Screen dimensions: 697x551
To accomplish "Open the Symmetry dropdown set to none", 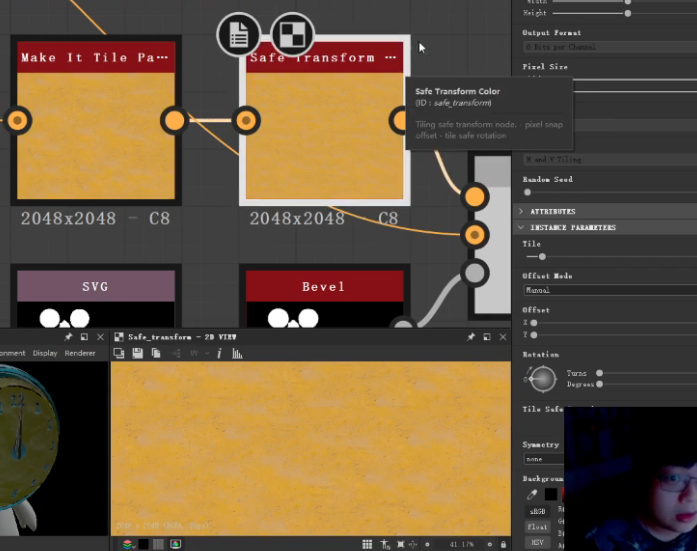I will pos(544,459).
